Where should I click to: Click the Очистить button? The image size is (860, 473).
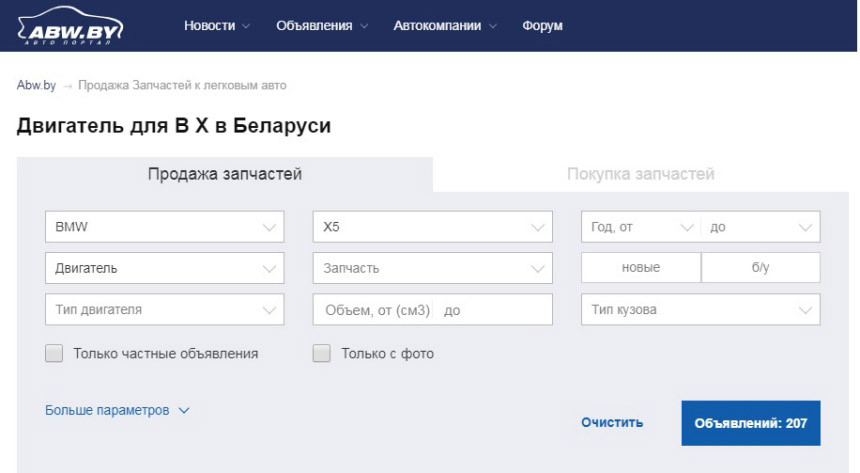pyautogui.click(x=612, y=423)
